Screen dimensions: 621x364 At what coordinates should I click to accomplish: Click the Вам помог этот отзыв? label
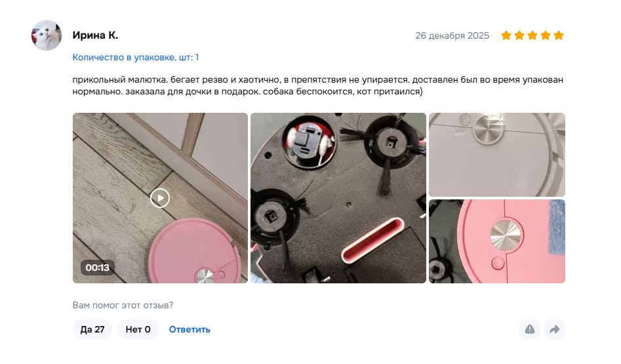[123, 305]
